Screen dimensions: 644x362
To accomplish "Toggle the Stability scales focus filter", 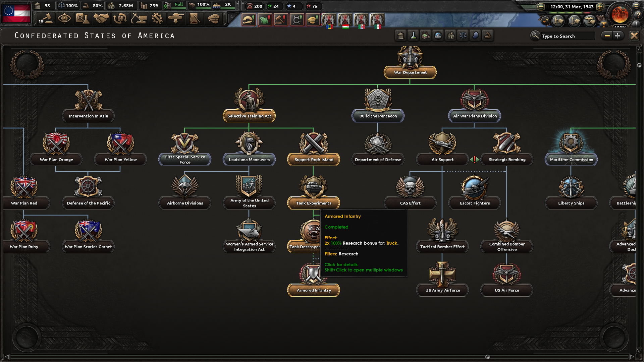I will click(463, 36).
